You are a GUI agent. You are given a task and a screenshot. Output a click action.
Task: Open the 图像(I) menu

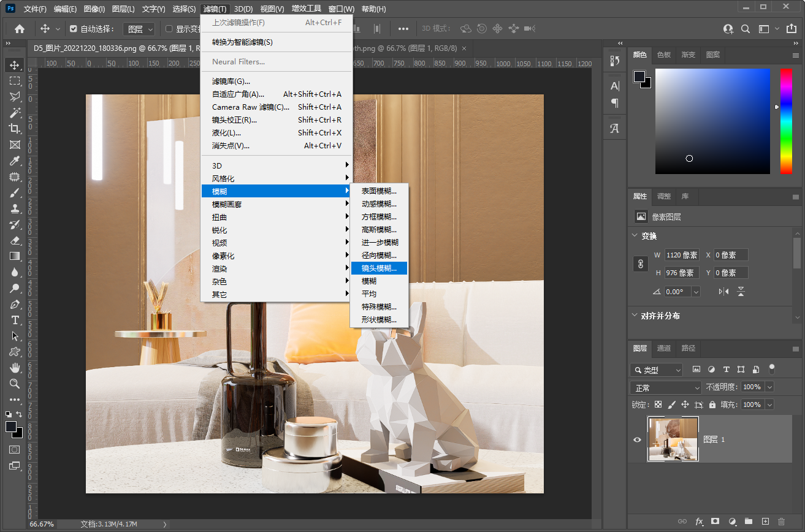(x=94, y=9)
